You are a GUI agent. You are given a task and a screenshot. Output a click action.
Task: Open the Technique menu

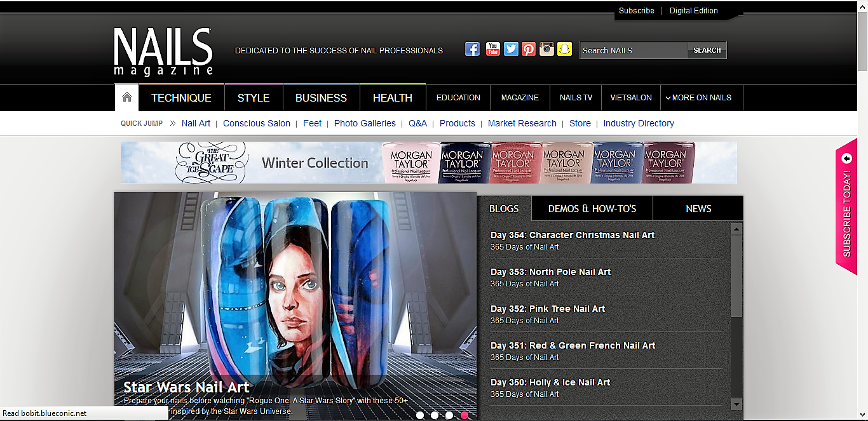coord(181,98)
